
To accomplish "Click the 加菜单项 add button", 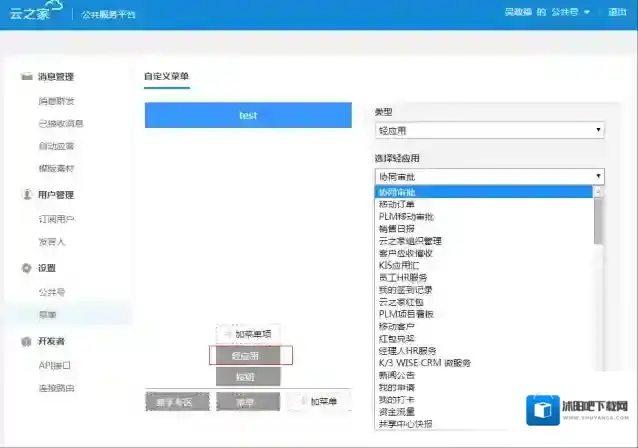I will coord(248,334).
